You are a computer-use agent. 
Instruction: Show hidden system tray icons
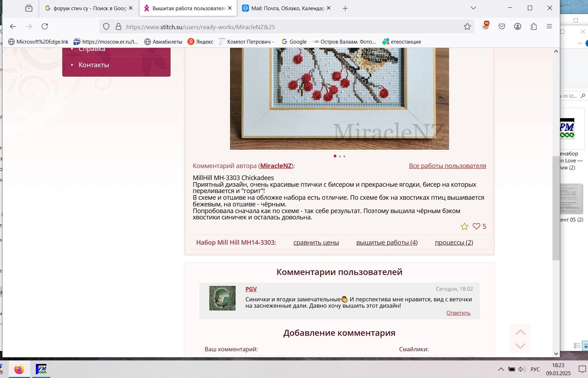(501, 369)
